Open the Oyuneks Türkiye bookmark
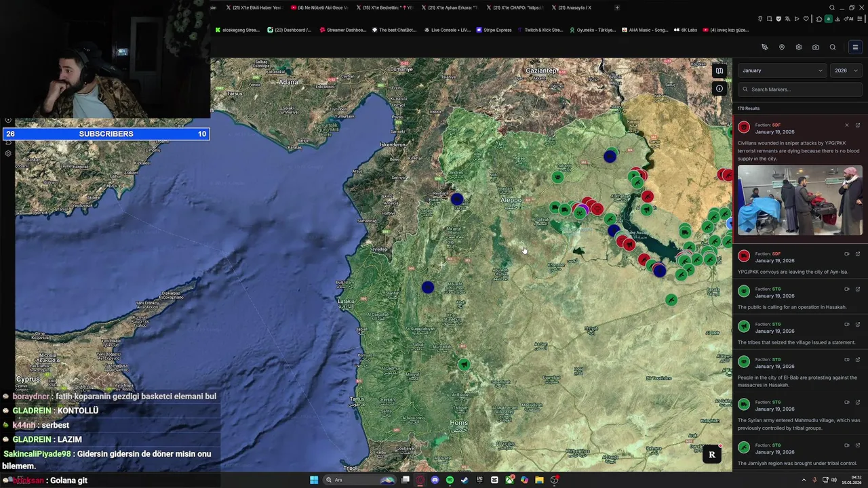The height and width of the screenshot is (488, 868). pyautogui.click(x=593, y=30)
